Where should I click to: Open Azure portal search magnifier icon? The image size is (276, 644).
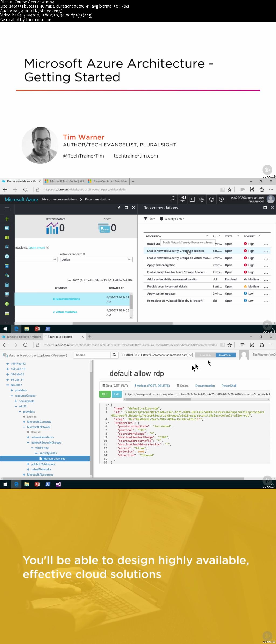(x=173, y=199)
